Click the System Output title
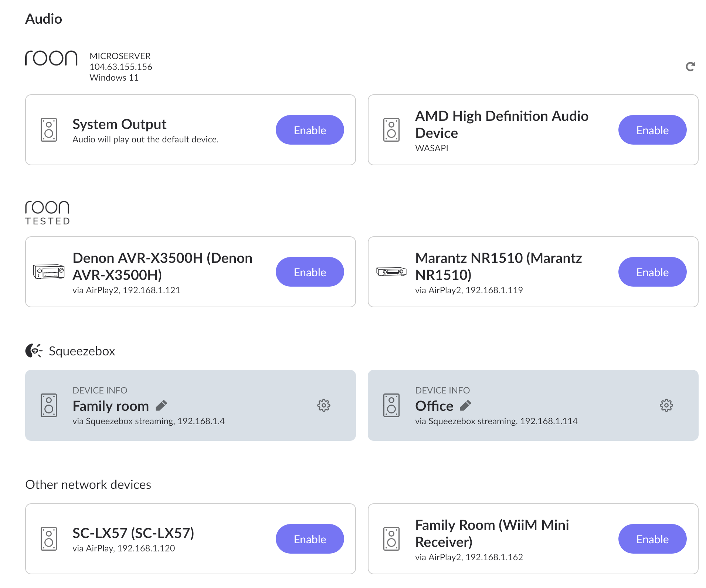The image size is (706, 588). point(119,124)
